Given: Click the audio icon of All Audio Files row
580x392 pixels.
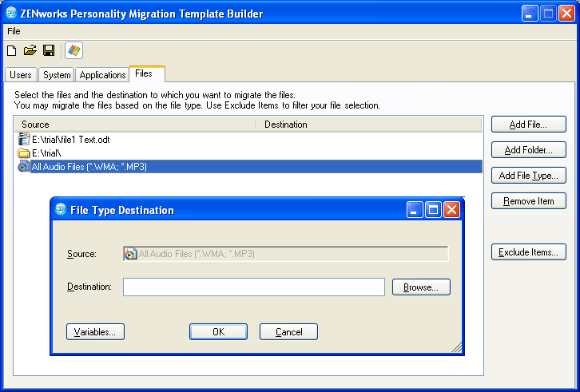Looking at the screenshot, I should point(24,166).
